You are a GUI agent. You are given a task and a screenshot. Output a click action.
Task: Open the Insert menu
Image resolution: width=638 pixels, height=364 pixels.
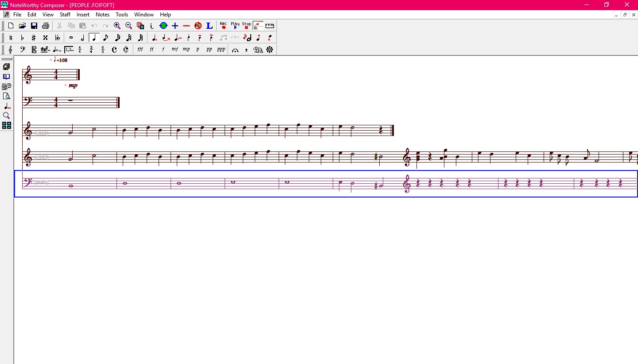coord(83,15)
